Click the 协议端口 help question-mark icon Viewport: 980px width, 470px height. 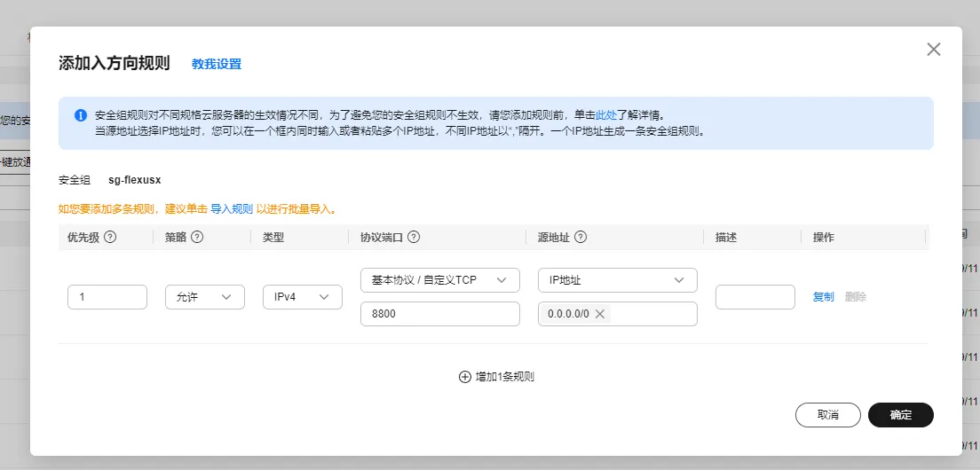click(414, 238)
